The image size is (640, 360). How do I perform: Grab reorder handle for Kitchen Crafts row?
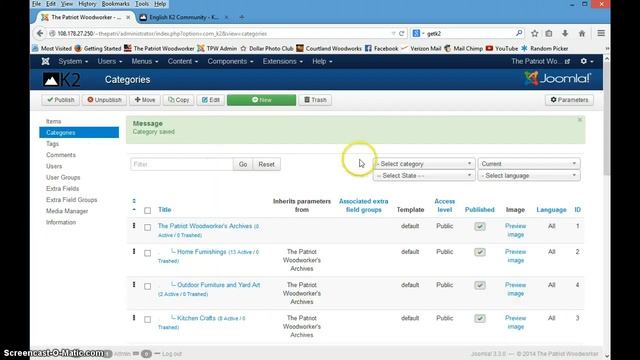[134, 318]
